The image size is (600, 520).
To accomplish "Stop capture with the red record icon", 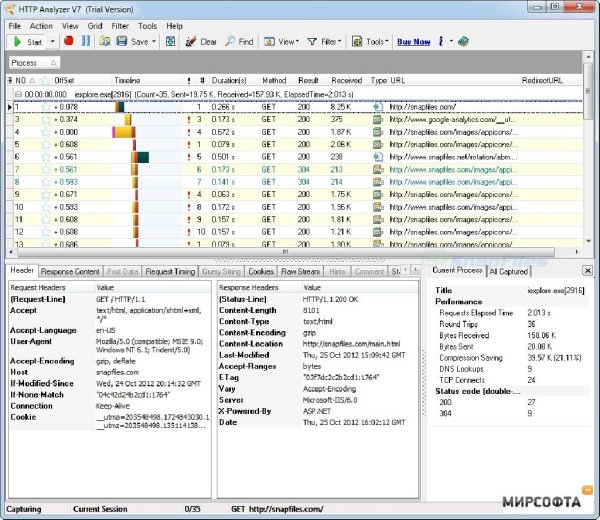I will coord(69,41).
